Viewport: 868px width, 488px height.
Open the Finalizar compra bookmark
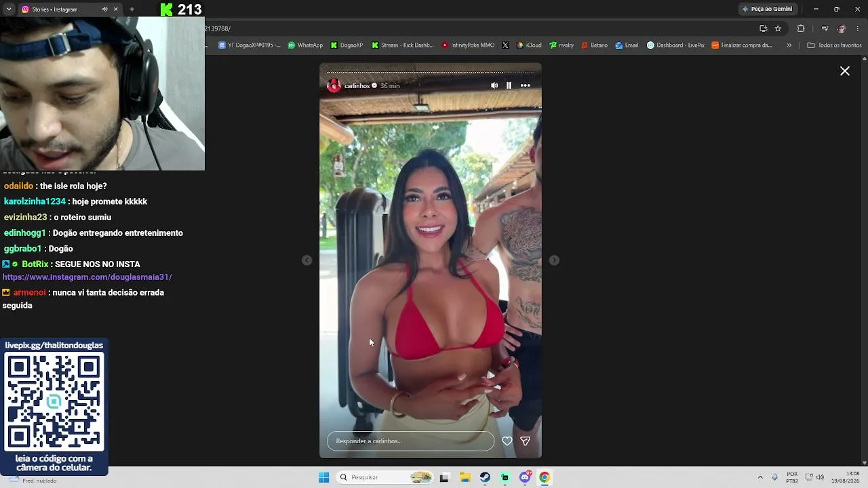pyautogui.click(x=742, y=45)
